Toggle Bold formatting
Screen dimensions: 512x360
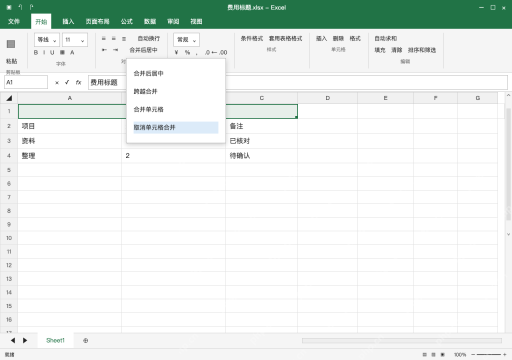tap(36, 52)
